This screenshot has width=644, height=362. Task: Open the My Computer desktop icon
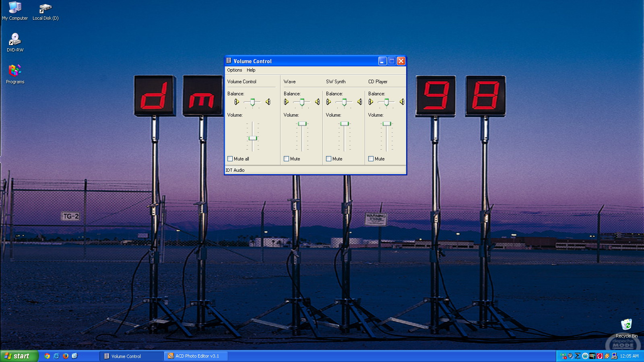point(15,11)
